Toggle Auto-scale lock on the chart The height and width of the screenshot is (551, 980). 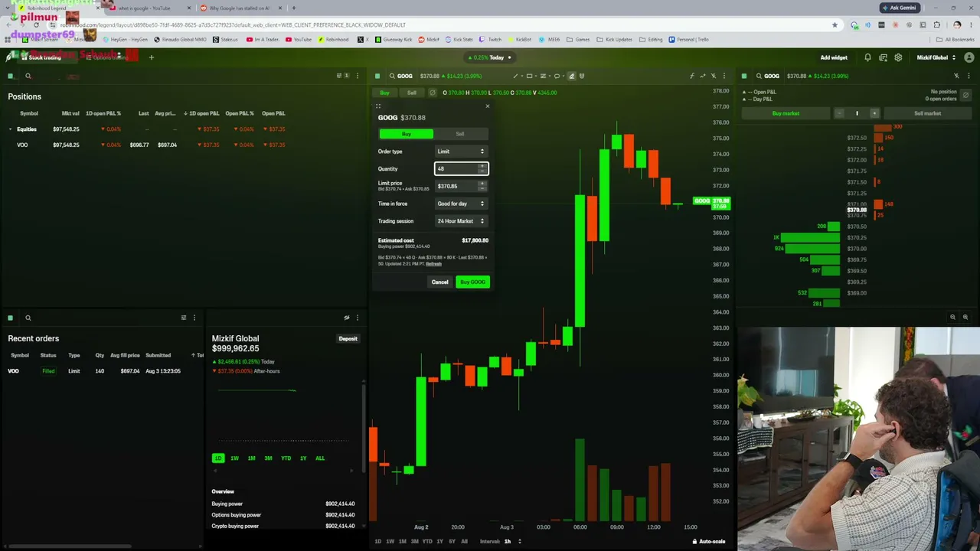pos(709,541)
